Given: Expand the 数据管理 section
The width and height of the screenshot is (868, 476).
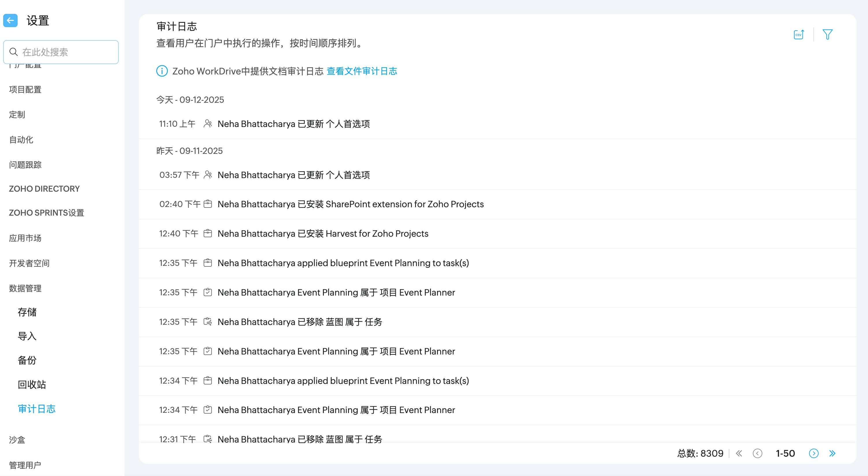Looking at the screenshot, I should 25,288.
